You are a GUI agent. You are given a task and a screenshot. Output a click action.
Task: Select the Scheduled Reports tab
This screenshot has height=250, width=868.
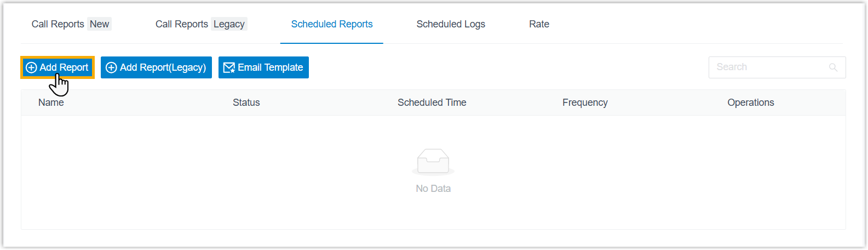pyautogui.click(x=332, y=24)
